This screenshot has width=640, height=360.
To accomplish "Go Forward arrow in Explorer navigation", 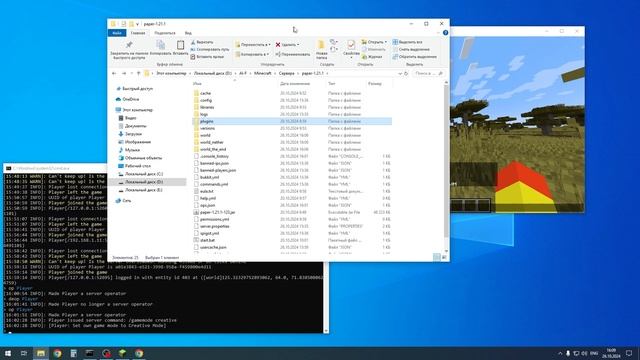I will coord(124,73).
